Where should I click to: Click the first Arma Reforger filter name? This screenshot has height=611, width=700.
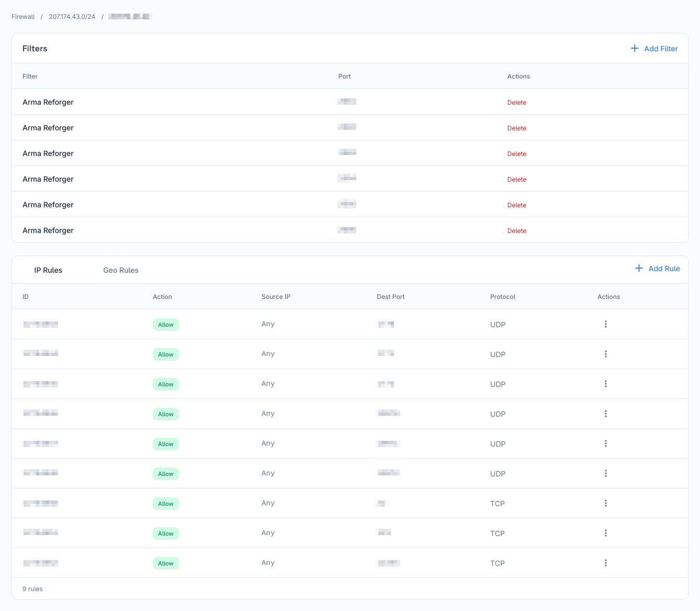click(48, 102)
